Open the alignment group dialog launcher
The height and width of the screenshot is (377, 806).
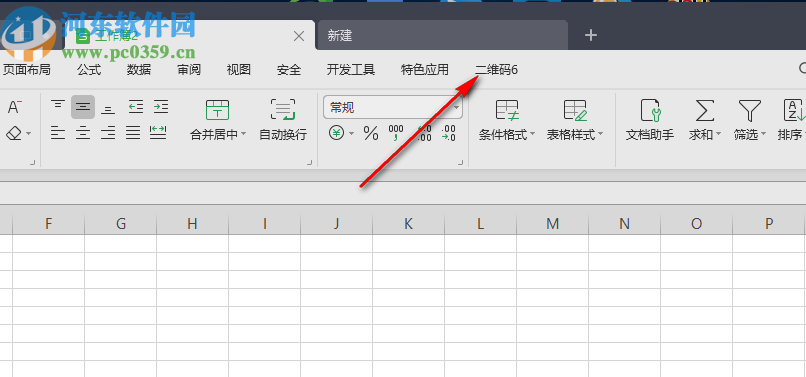pyautogui.click(x=309, y=163)
